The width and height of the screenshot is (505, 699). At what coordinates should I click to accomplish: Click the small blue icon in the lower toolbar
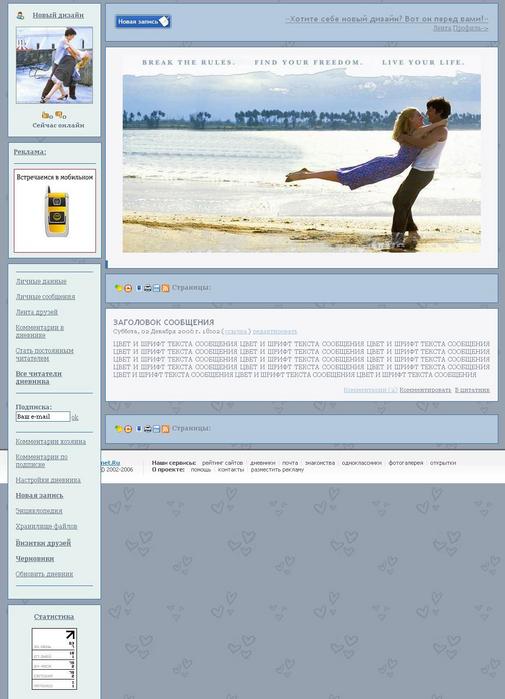pos(139,429)
